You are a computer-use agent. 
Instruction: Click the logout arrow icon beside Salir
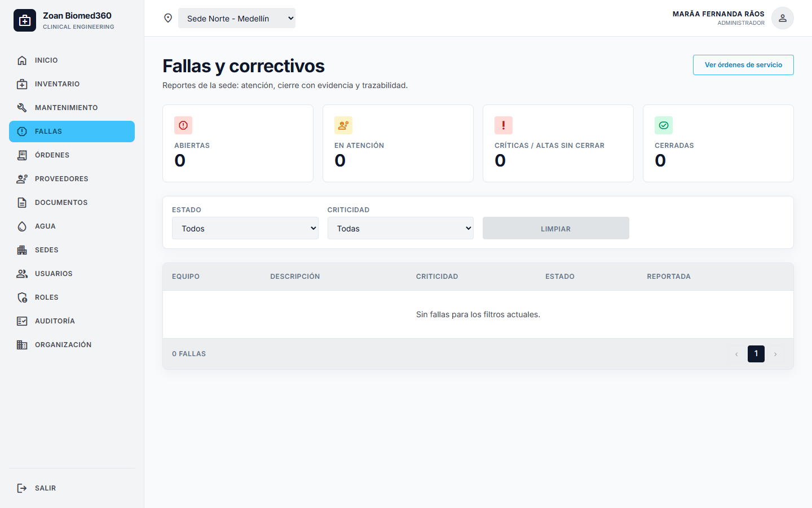pyautogui.click(x=22, y=488)
